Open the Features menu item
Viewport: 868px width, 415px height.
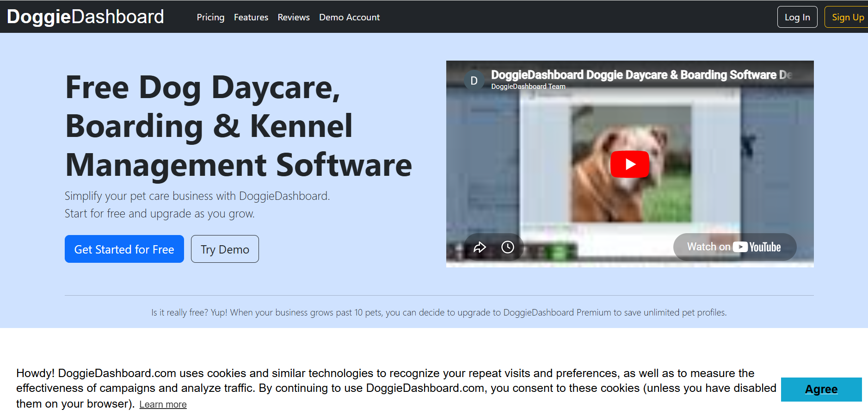(251, 17)
